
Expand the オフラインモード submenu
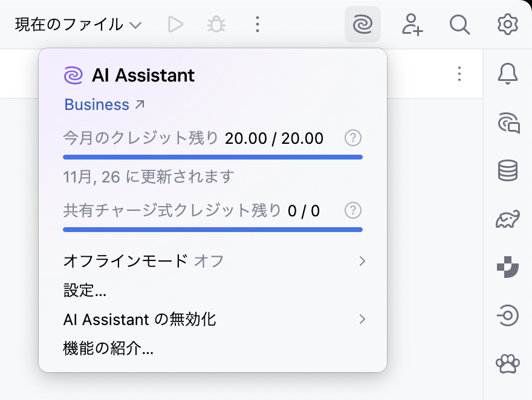[215, 261]
